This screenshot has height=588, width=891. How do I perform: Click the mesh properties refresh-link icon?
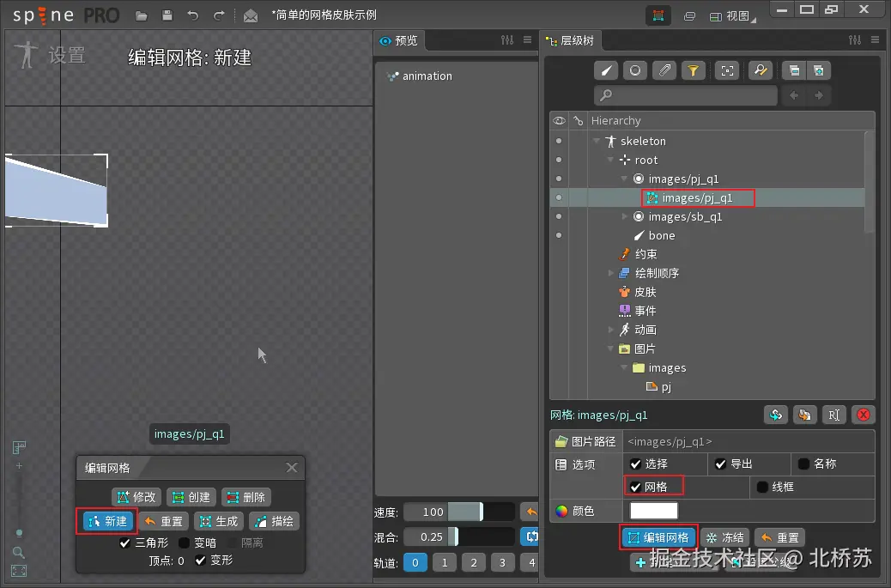click(776, 415)
